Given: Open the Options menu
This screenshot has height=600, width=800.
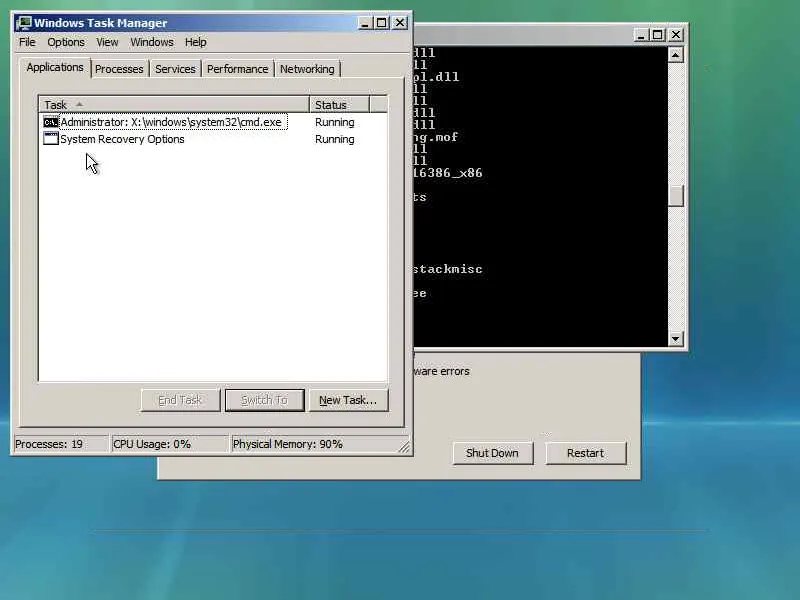Looking at the screenshot, I should (66, 42).
